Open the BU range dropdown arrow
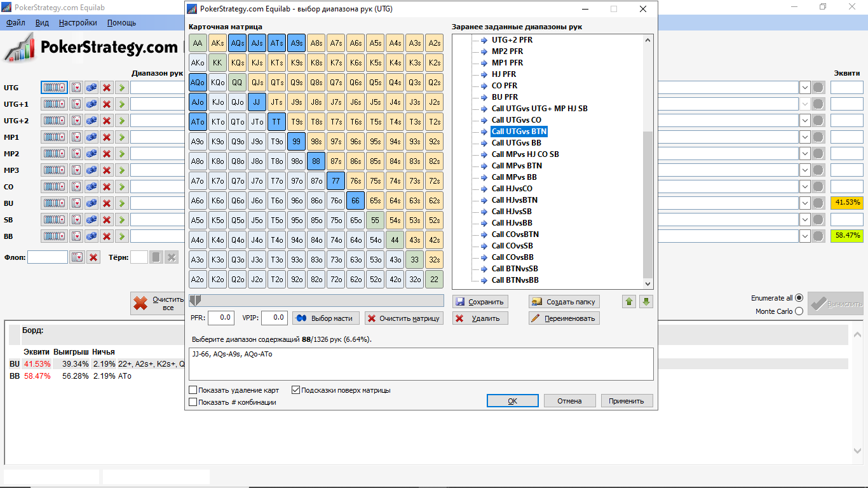Viewport: 868px width, 488px height. click(804, 203)
